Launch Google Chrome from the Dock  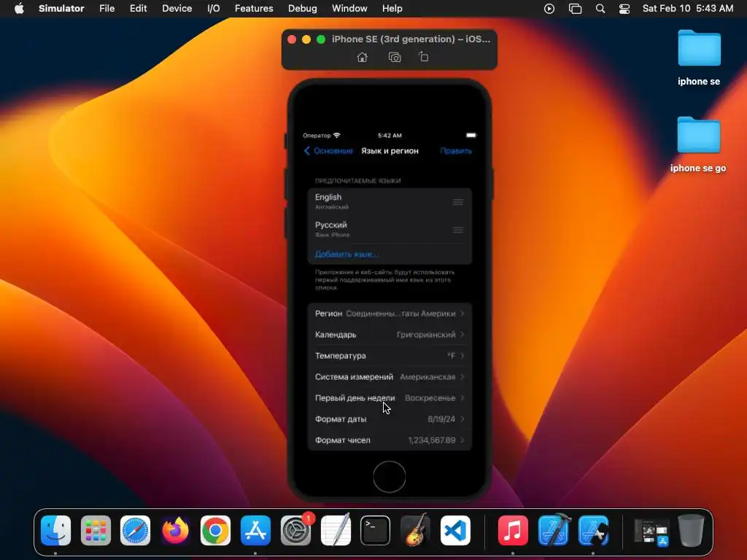(215, 530)
